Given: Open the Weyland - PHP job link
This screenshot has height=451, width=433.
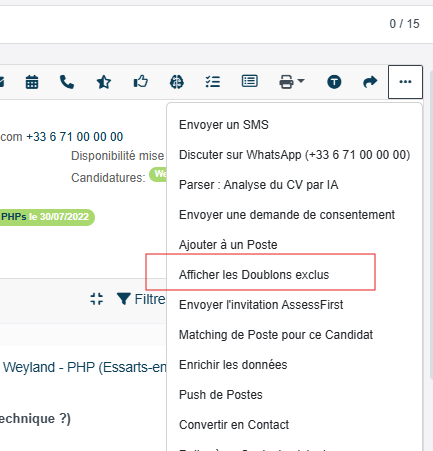Looking at the screenshot, I should [85, 367].
